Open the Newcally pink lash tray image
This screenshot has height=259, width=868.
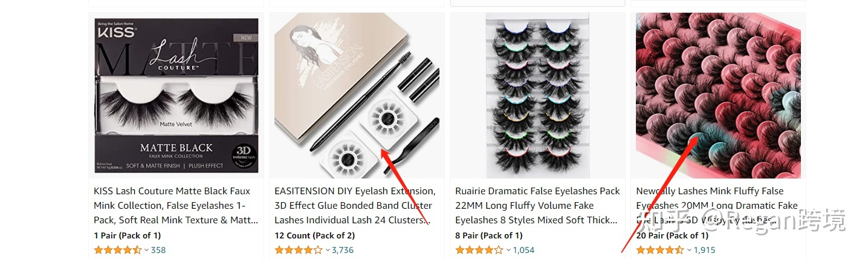pyautogui.click(x=718, y=96)
